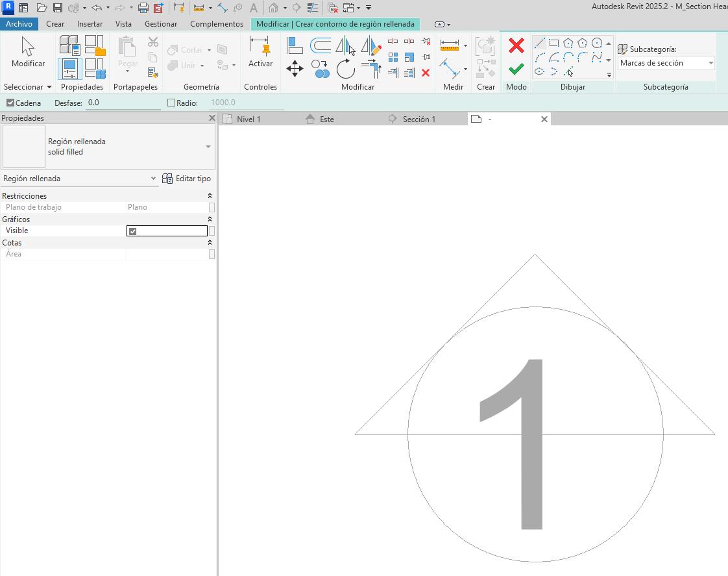Screen dimensions: 728x576
Task: Click the Print icon in quick access toolbar
Action: (x=143, y=8)
